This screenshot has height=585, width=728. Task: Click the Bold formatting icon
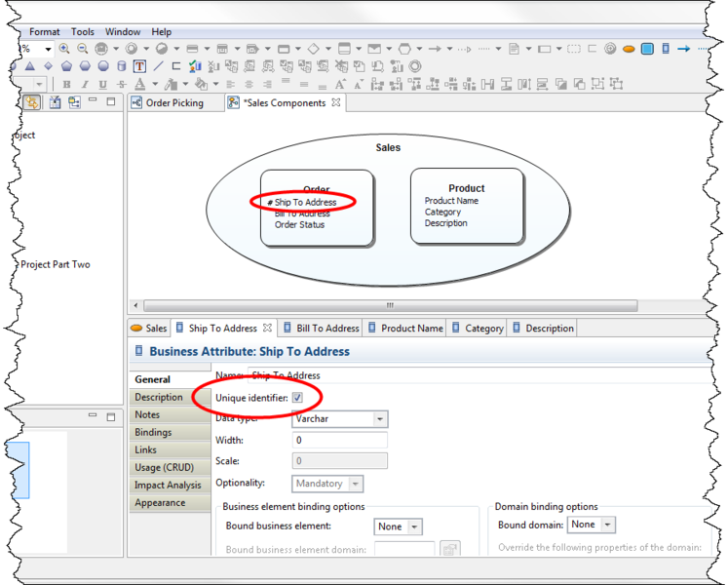pos(66,84)
